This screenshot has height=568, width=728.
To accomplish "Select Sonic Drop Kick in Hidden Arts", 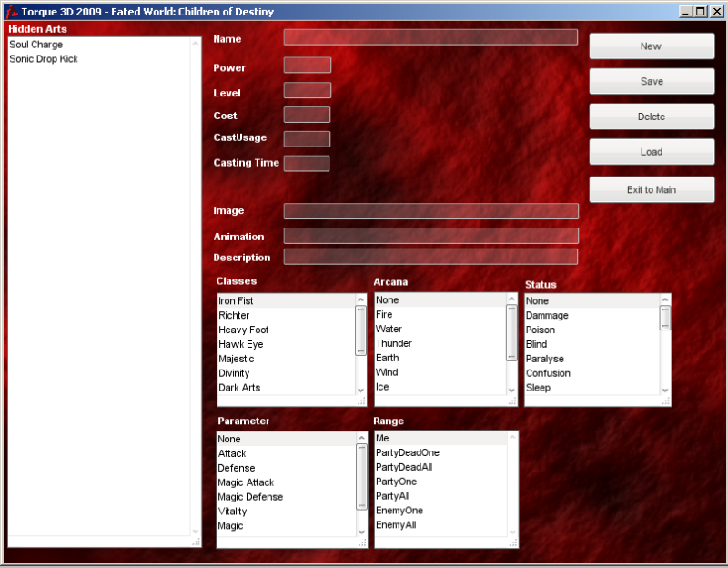I will [44, 59].
